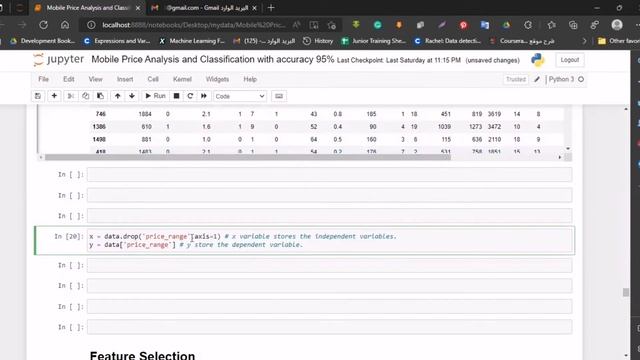Open browser extensions puzzle icon
This screenshot has height=360, width=640.
click(528, 25)
